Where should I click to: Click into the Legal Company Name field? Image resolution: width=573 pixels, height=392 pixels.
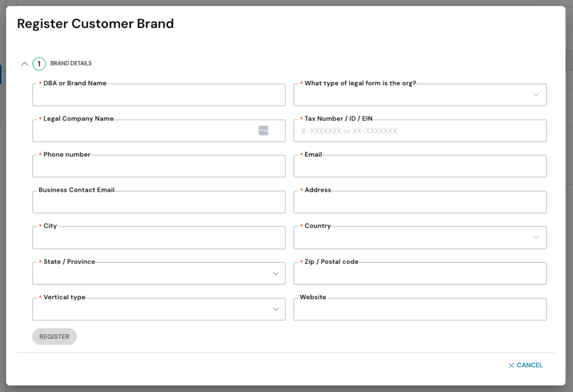[x=143, y=131]
